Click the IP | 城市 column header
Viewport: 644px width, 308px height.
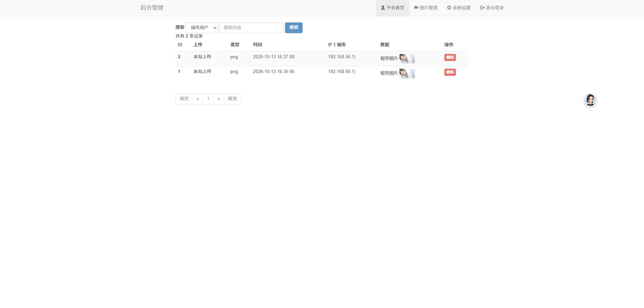tap(337, 45)
